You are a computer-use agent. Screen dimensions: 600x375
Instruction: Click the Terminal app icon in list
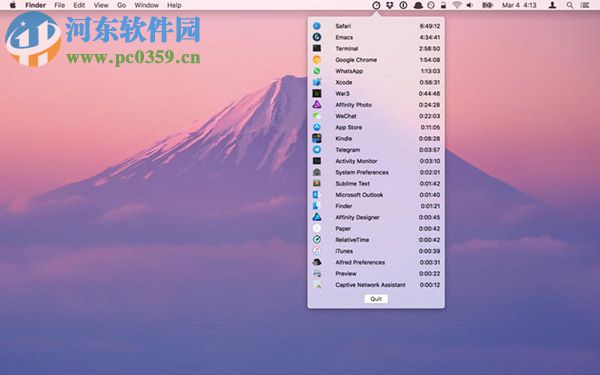[x=317, y=48]
